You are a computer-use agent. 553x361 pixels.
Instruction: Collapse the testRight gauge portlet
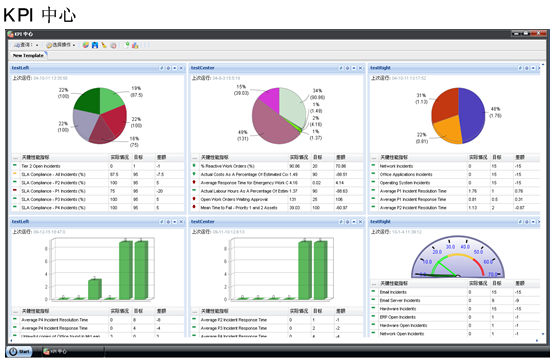coord(533,222)
